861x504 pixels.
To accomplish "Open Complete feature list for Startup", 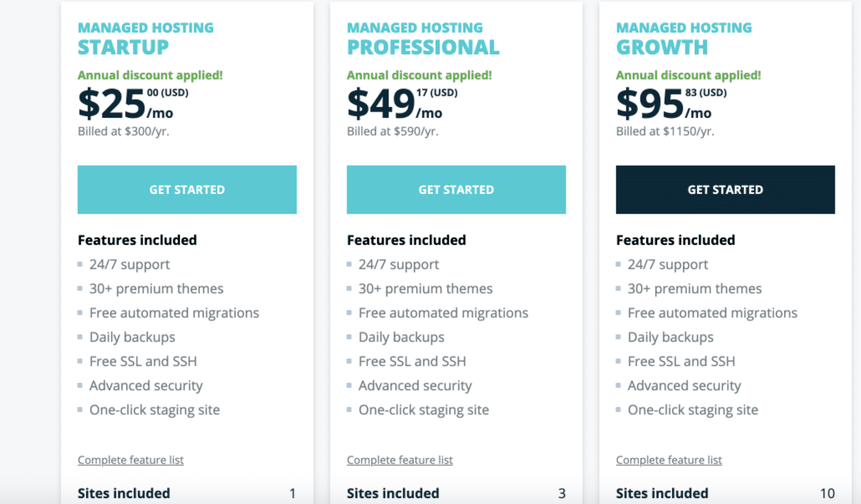I will [x=130, y=460].
